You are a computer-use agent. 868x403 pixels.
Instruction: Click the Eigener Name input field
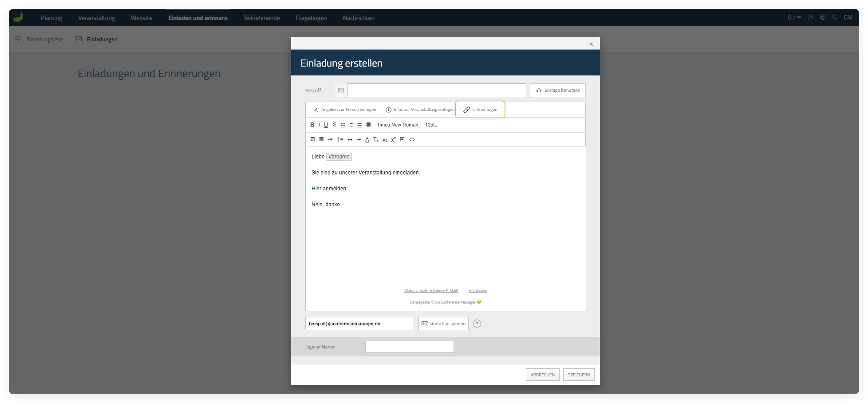(x=409, y=347)
